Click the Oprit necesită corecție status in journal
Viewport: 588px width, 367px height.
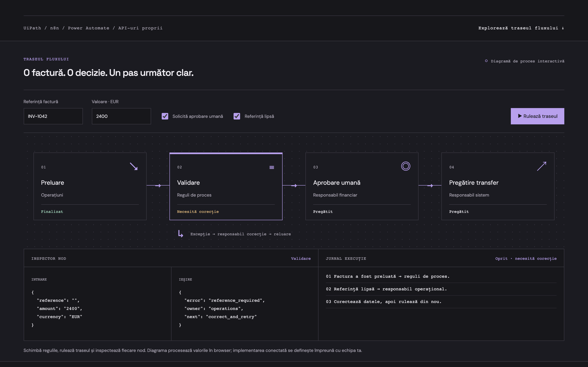click(x=526, y=259)
